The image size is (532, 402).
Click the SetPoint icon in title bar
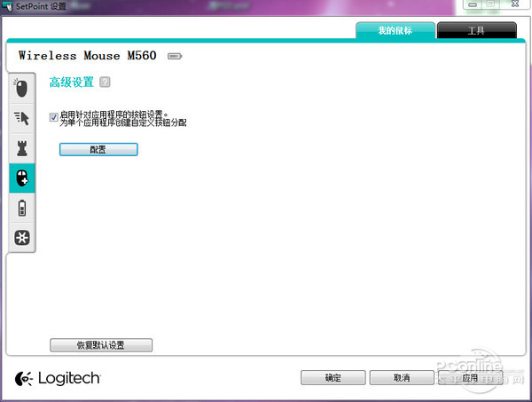tap(7, 6)
